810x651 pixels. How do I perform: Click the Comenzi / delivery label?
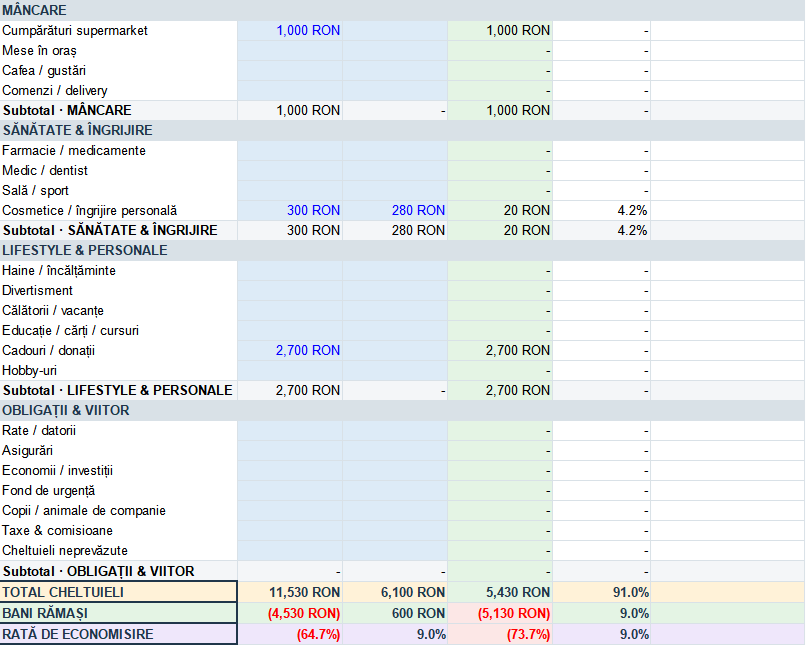(x=55, y=90)
